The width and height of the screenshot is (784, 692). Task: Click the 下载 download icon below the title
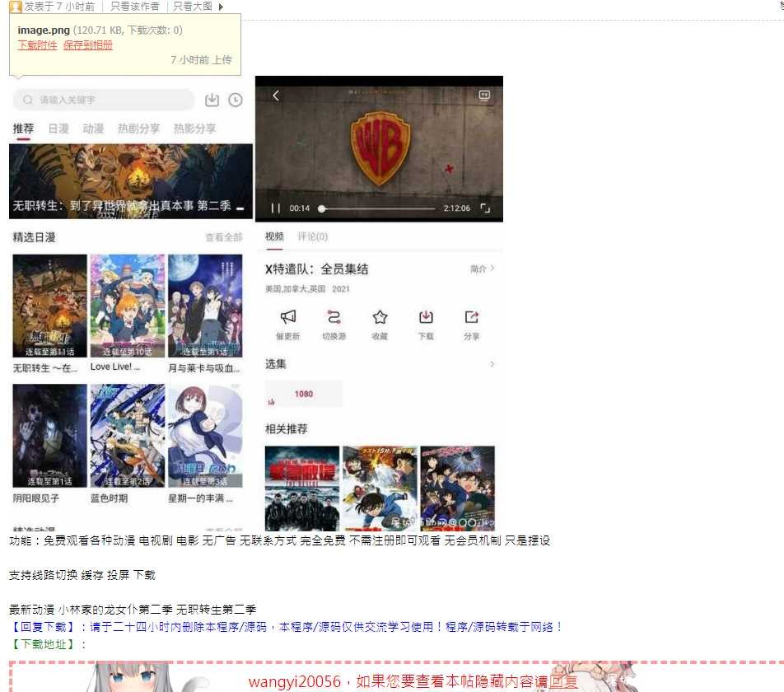click(x=426, y=317)
